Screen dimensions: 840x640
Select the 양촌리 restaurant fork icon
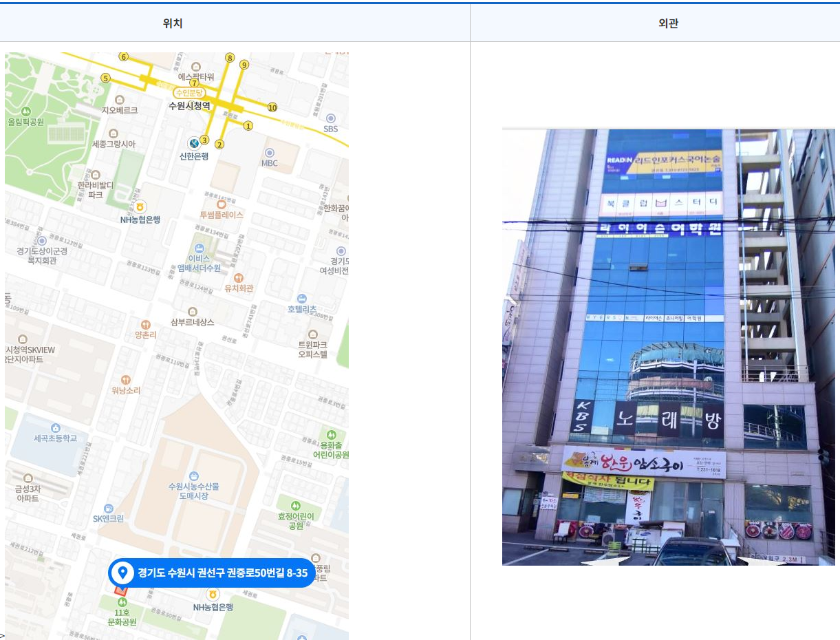[x=145, y=324]
